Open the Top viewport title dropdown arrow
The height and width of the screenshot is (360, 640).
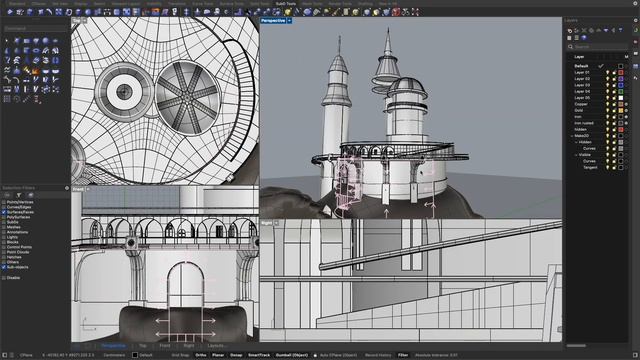[84, 20]
